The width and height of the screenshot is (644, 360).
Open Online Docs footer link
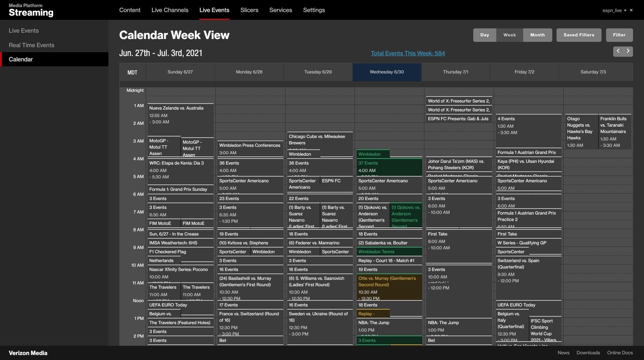(x=620, y=353)
